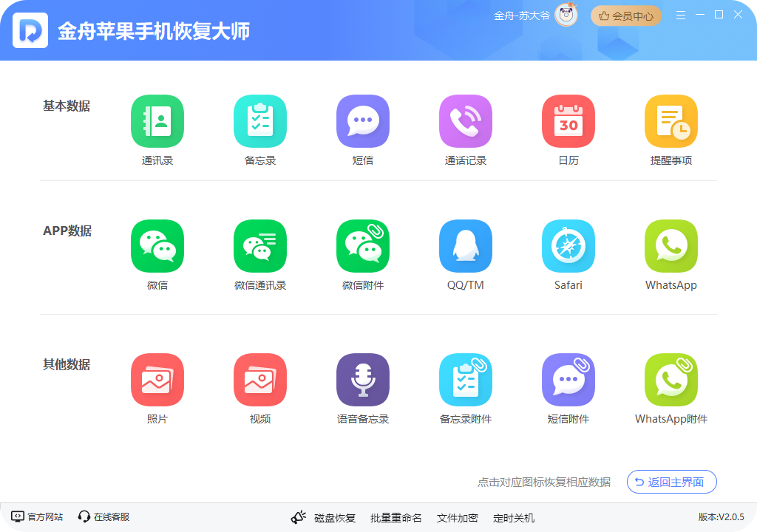
Task: Select the 备忘录 notes recovery icon
Action: coord(259,121)
